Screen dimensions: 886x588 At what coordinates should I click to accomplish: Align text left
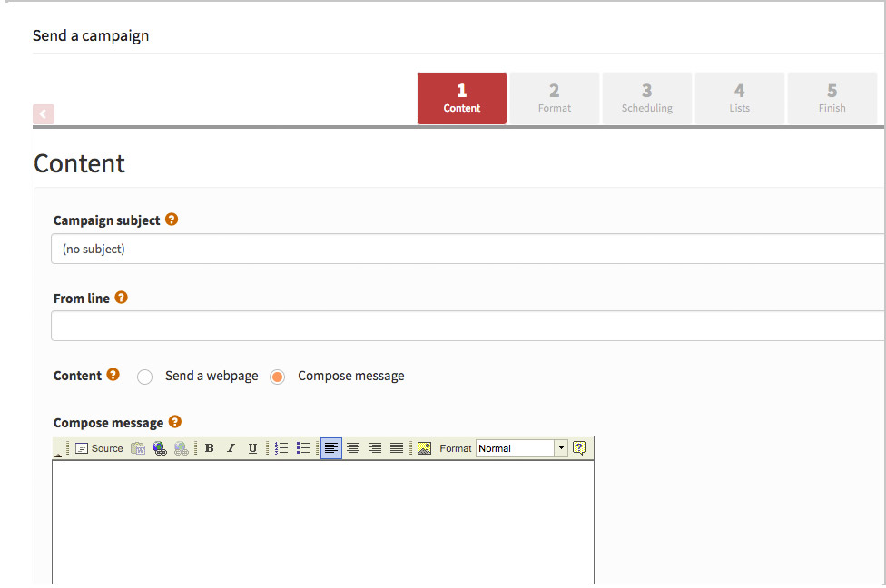click(331, 448)
